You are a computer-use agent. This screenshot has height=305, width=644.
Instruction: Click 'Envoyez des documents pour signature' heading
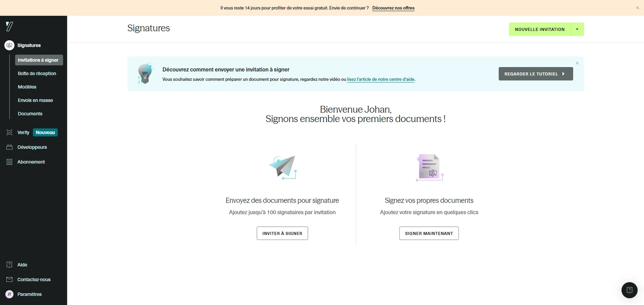[282, 200]
